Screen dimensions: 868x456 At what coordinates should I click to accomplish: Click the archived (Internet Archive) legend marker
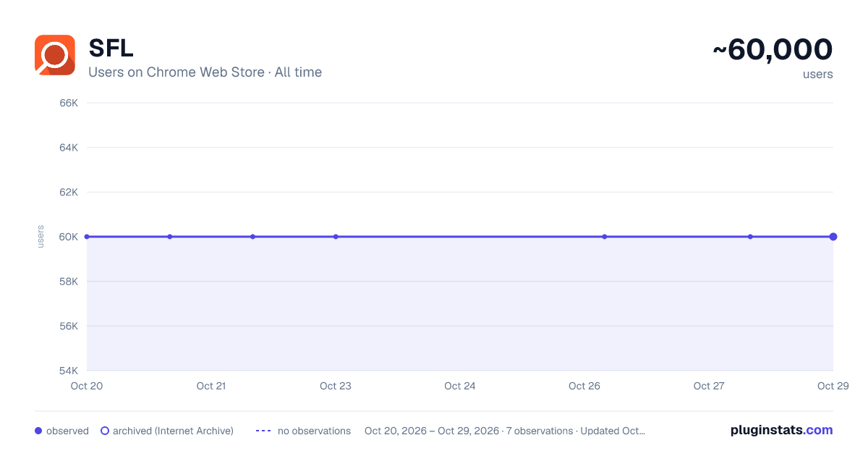coord(105,431)
